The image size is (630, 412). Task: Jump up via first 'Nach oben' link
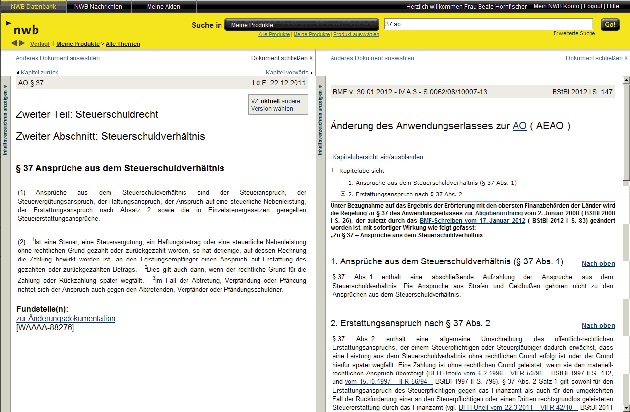click(599, 263)
